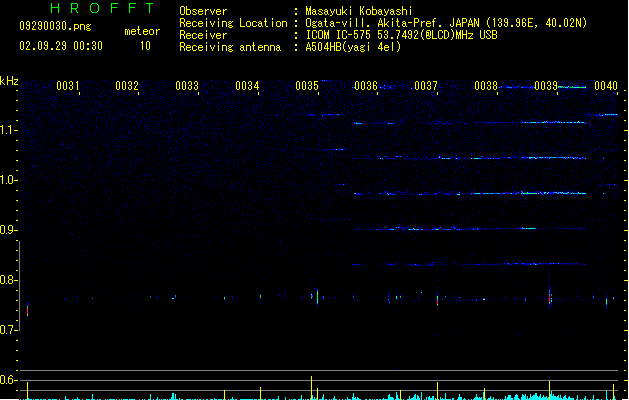Click the 0.7 kHz axis label
629x400 pixels.
[x=8, y=330]
